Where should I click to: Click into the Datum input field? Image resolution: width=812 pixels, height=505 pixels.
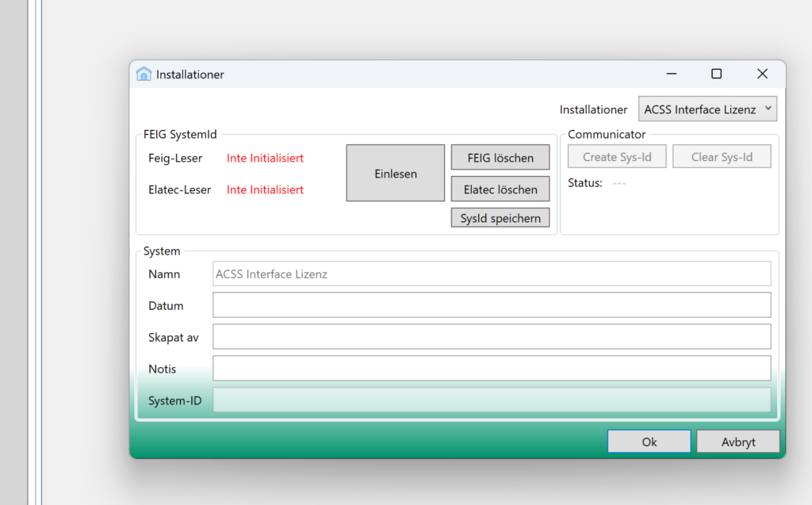point(492,305)
